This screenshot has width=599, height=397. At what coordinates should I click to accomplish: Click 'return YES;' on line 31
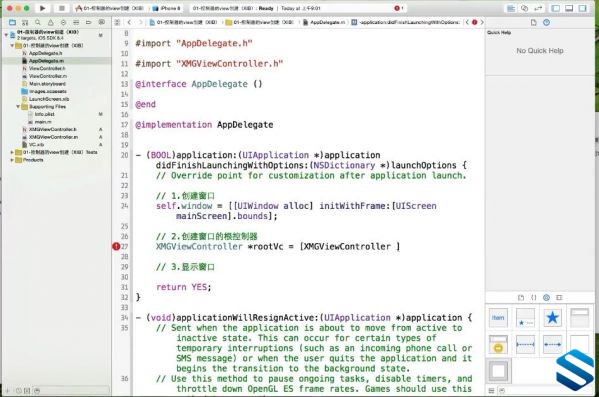tap(183, 287)
